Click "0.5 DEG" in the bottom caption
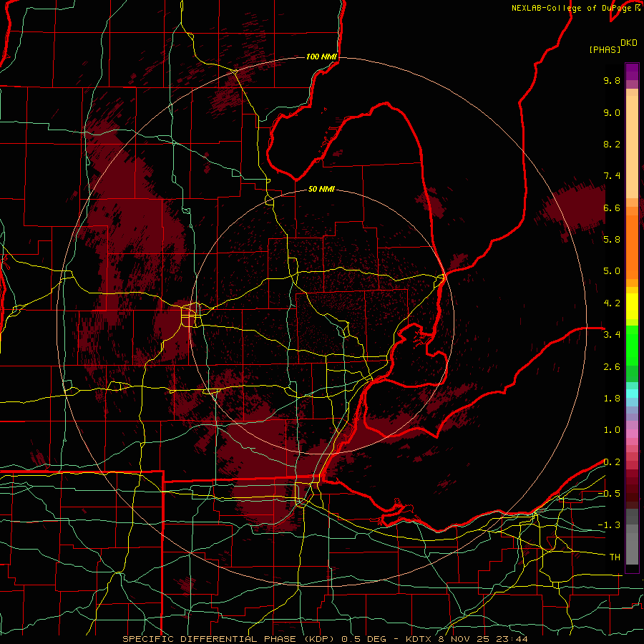Screen dimensions: 644x644 pyautogui.click(x=366, y=639)
